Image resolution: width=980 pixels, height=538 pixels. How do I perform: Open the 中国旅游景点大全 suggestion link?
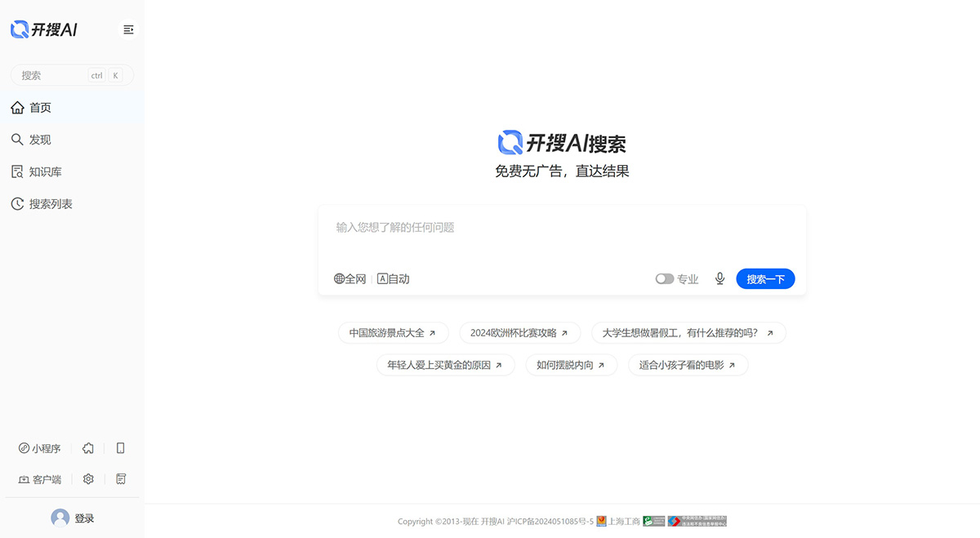393,332
